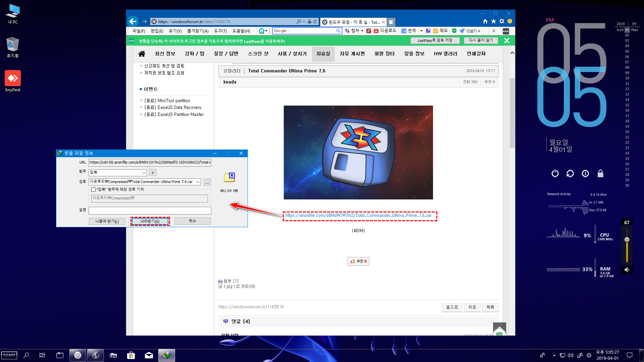Click the browser home icon
Image resolution: width=644 pixels, height=362 pixels.
[485, 21]
